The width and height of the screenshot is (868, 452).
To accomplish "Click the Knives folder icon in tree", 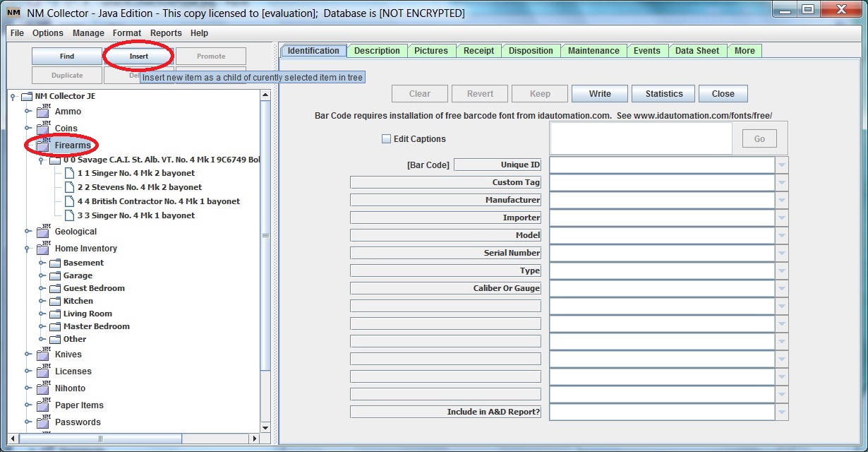I will click(x=42, y=355).
